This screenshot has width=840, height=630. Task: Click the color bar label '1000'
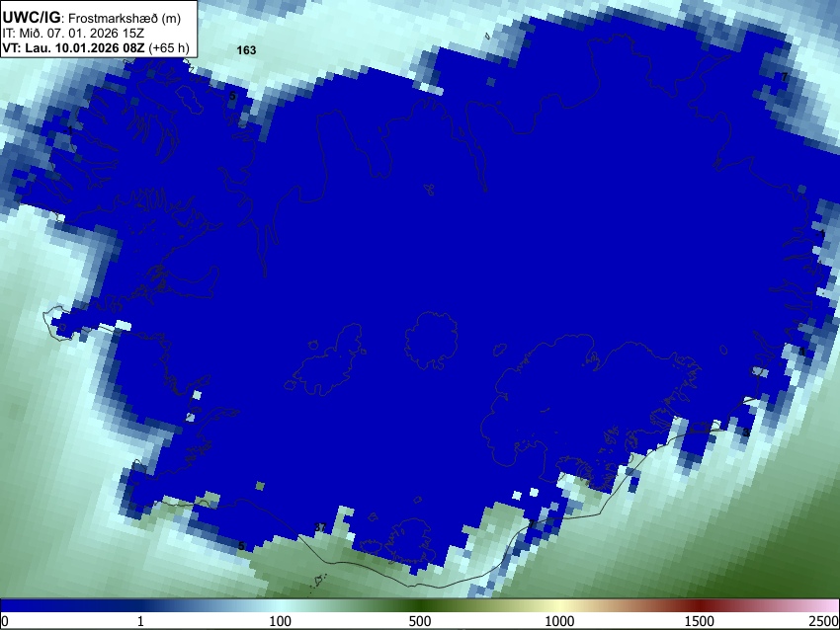[559, 621]
